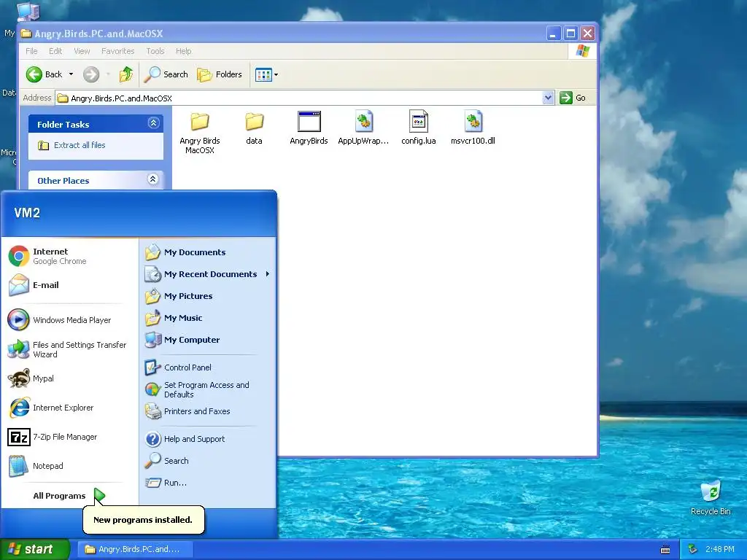Click the safely remove hardware tray icon

pyautogui.click(x=692, y=549)
